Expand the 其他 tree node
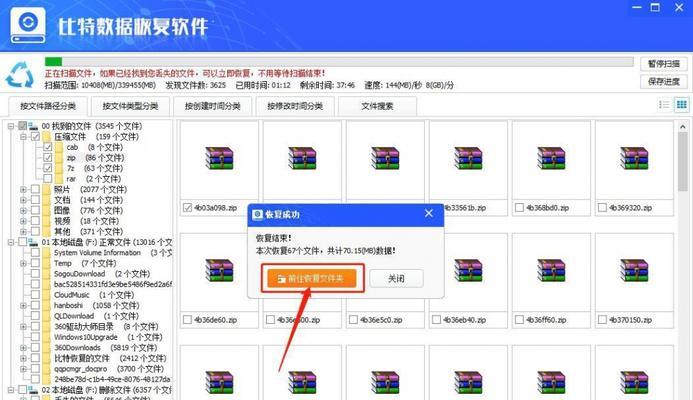693x400 pixels. tap(23, 231)
